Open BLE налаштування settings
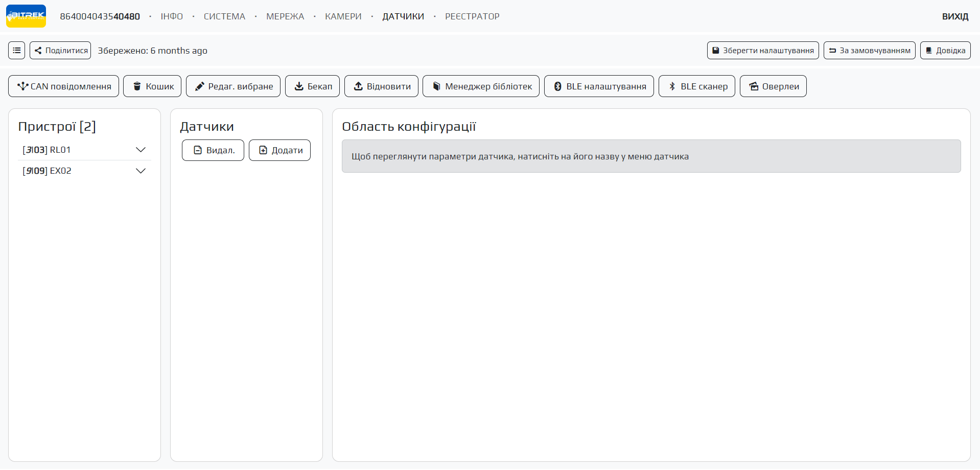The height and width of the screenshot is (470, 980). pos(599,86)
